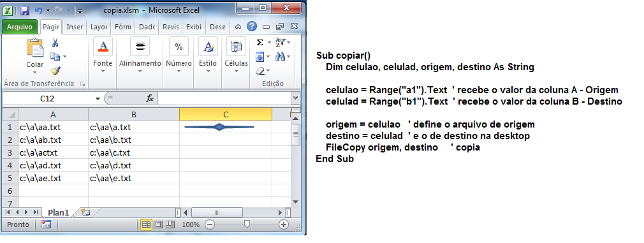
Task: Click the Save icon in quick access toolbar
Action: 25,10
